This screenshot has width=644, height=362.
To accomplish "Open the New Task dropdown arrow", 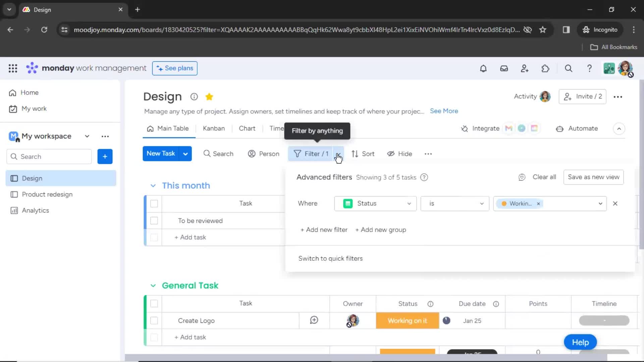I will pos(185,154).
